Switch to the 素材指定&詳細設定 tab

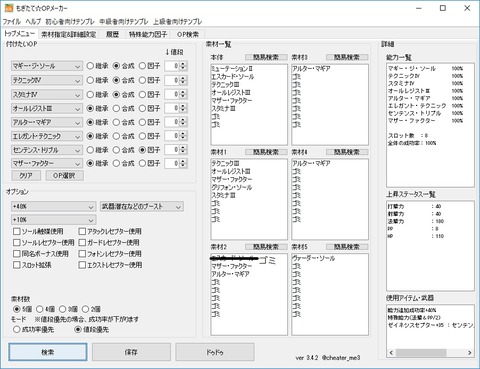[x=68, y=34]
